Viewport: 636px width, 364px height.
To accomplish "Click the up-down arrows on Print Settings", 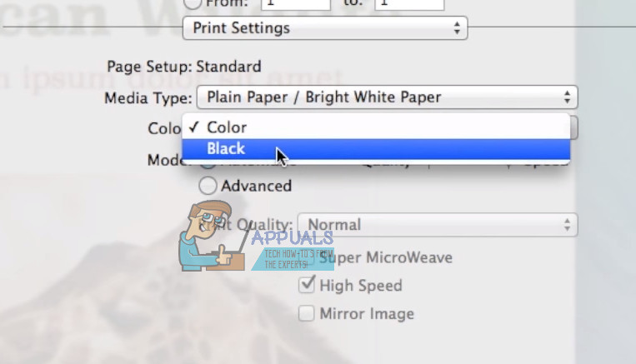I will (456, 28).
